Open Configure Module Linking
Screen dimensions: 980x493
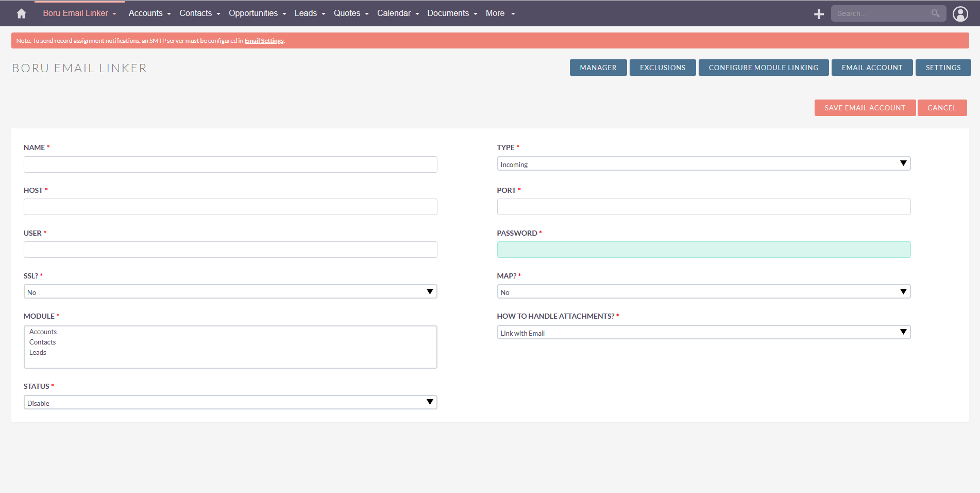tap(764, 68)
